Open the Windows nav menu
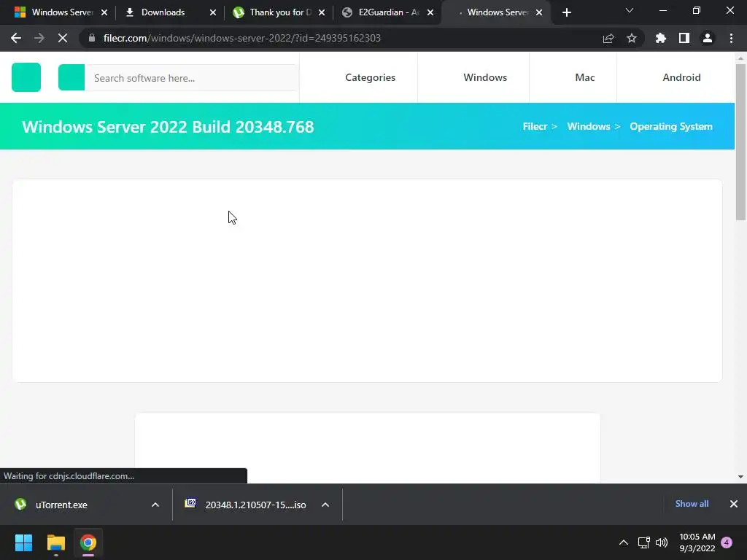 pos(485,77)
